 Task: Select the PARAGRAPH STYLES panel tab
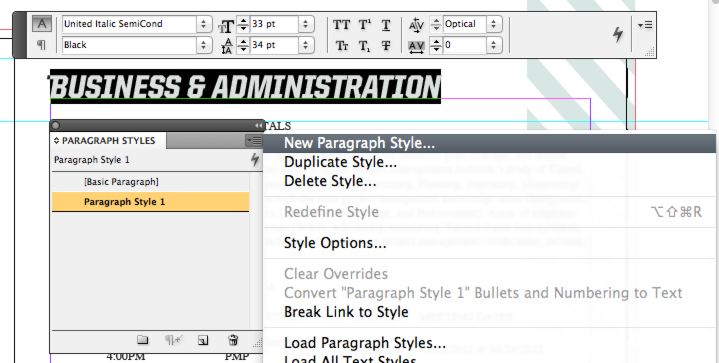(x=108, y=141)
